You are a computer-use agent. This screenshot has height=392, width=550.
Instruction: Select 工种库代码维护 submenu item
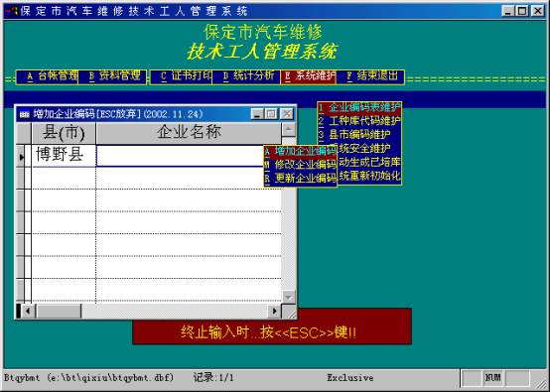tap(360, 121)
